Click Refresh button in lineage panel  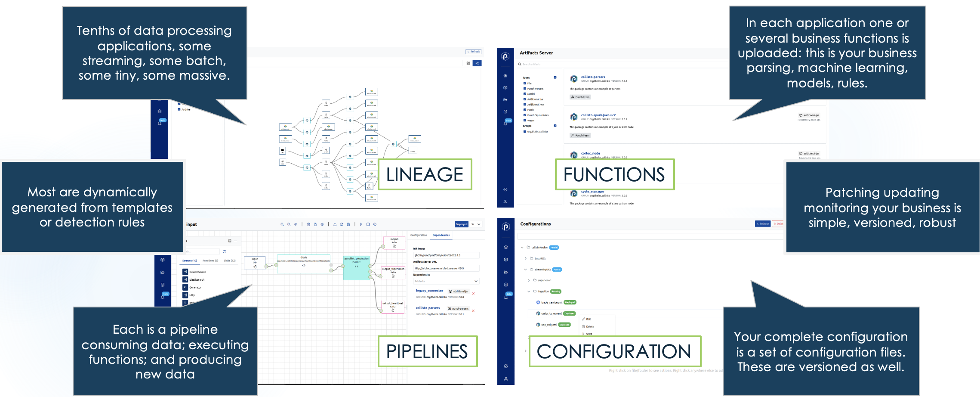(x=473, y=52)
